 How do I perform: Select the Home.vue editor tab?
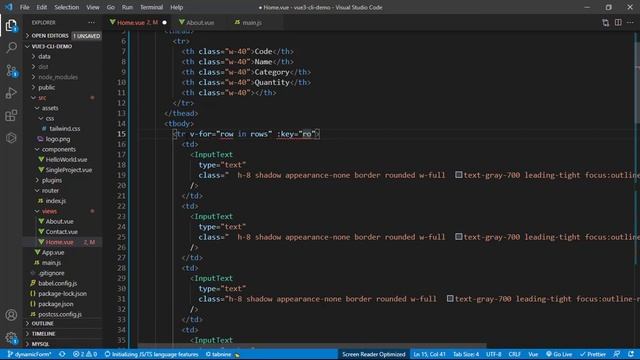coord(138,22)
